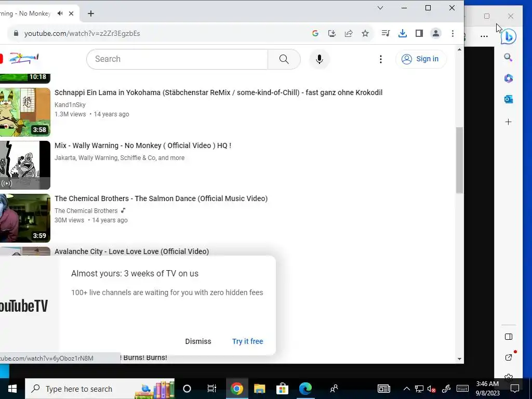Switch to Chrome on the taskbar
Screen dimensions: 532x399
click(237, 389)
